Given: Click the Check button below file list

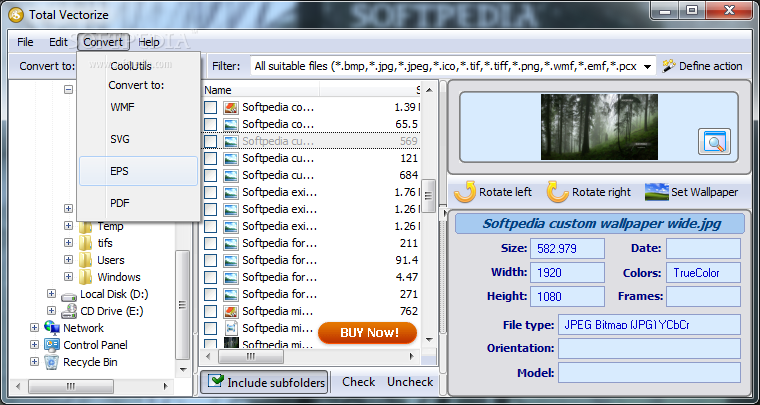Looking at the screenshot, I should pos(359,382).
